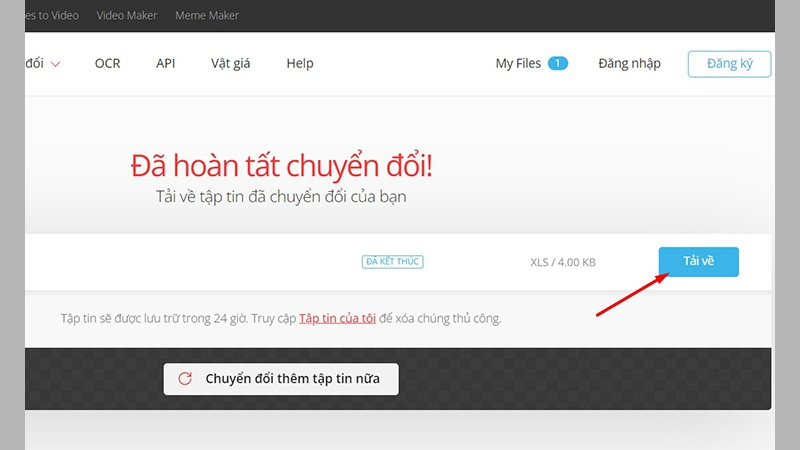Click the Tải về tập tin đã chuyển đổi subtitle
800x450 pixels.
click(x=281, y=197)
